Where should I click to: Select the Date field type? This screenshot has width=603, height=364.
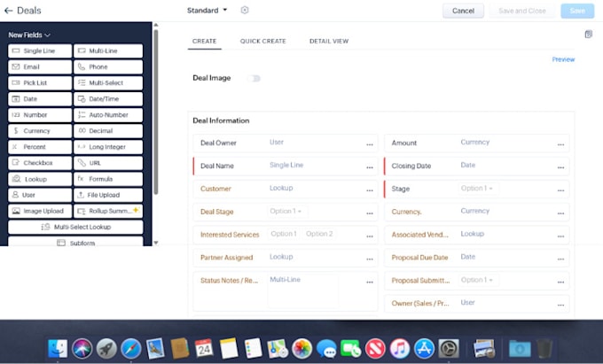pyautogui.click(x=40, y=99)
